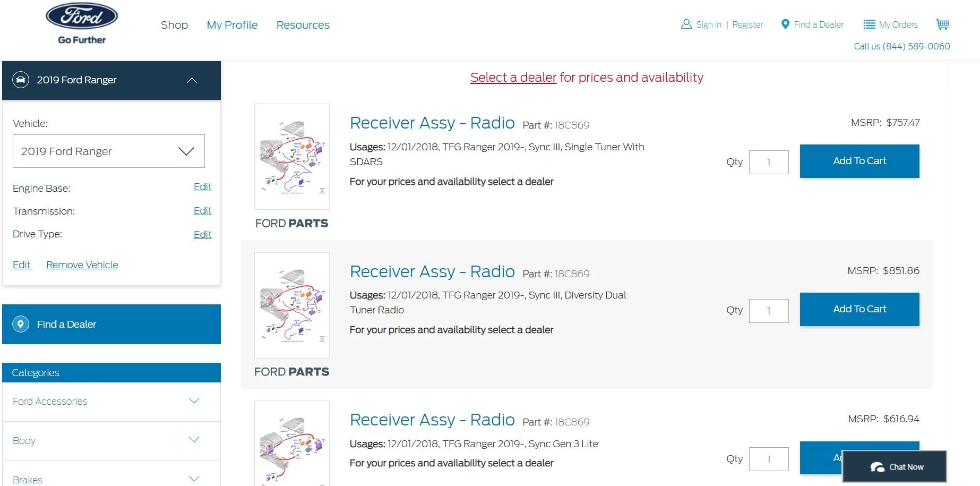Image resolution: width=980 pixels, height=486 pixels.
Task: Click the Categories header
Action: pos(111,372)
